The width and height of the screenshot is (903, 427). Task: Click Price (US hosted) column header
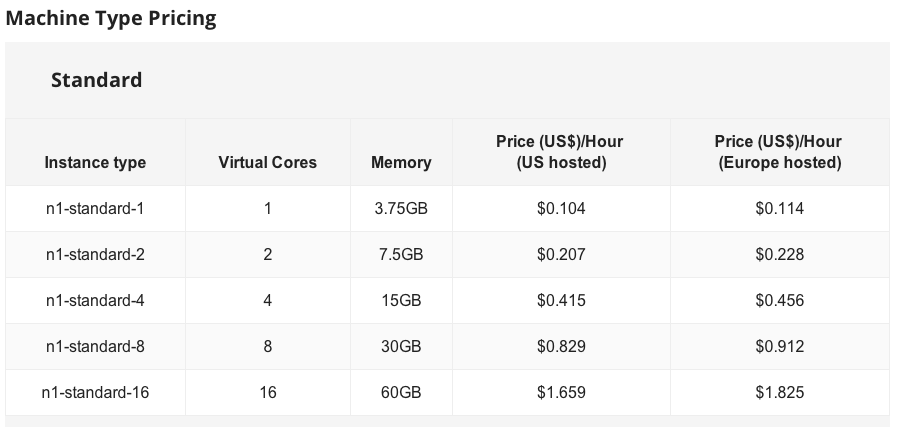point(560,152)
